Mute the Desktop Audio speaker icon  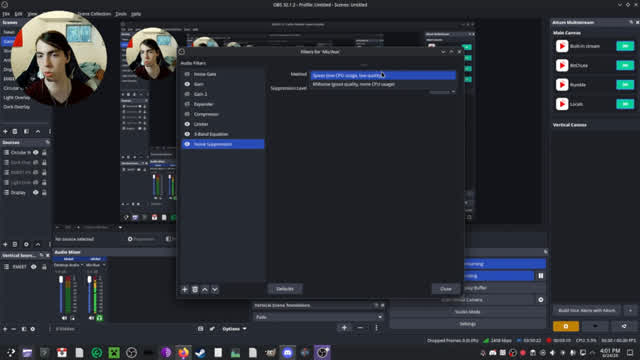tap(64, 318)
